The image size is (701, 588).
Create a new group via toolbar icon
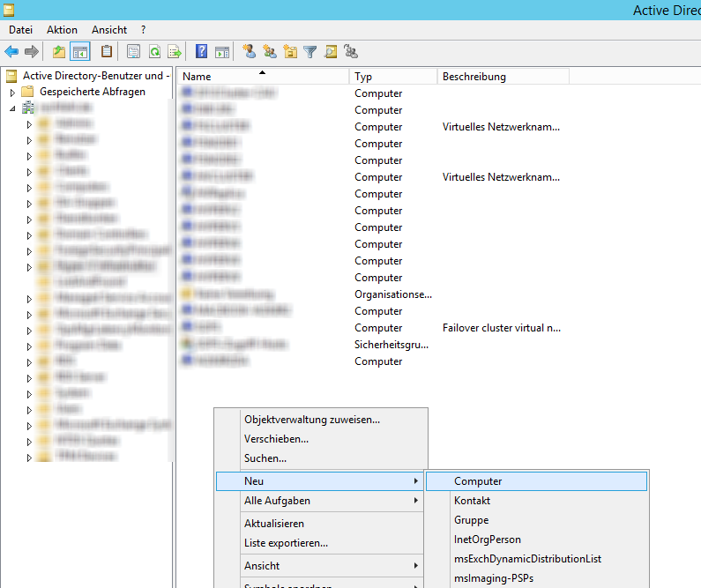coord(270,52)
